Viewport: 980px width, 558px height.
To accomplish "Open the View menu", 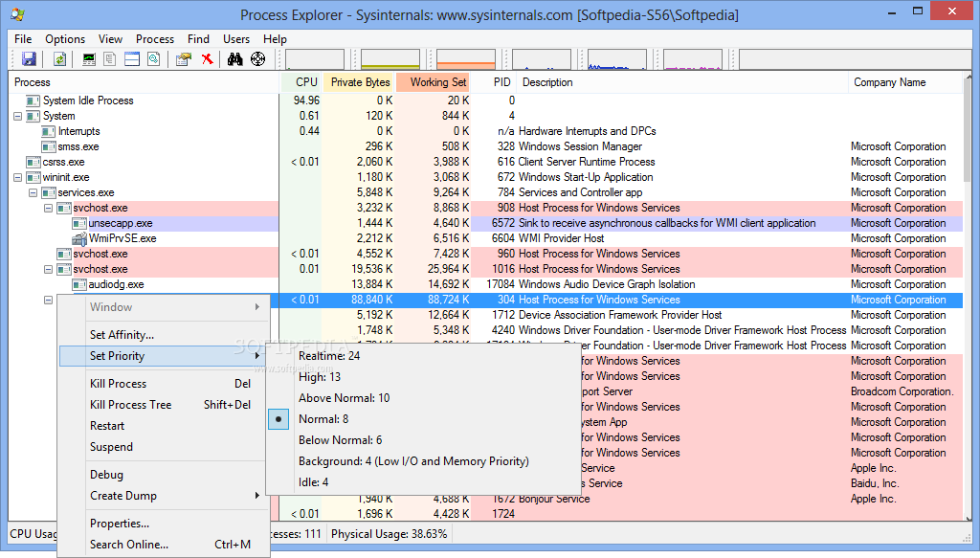I will 110,38.
